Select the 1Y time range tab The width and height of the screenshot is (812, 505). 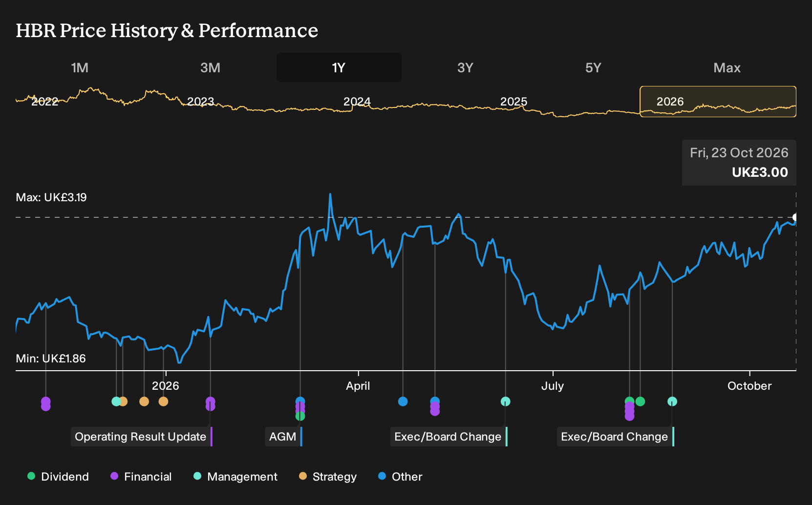[x=339, y=68]
